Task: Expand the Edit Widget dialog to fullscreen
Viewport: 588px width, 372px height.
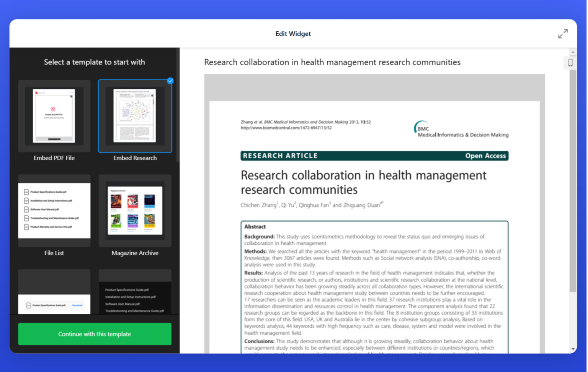Action: click(563, 34)
